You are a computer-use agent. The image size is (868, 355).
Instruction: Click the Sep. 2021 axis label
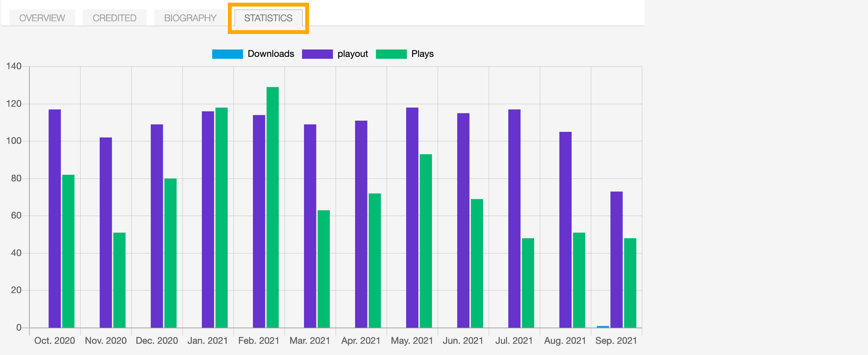616,341
